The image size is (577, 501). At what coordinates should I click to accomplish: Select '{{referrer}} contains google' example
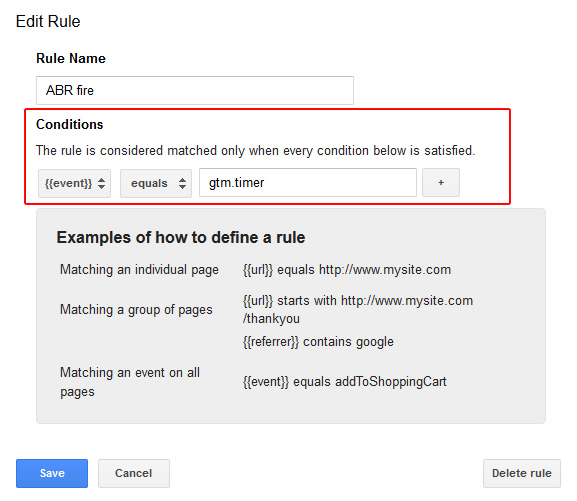(318, 342)
